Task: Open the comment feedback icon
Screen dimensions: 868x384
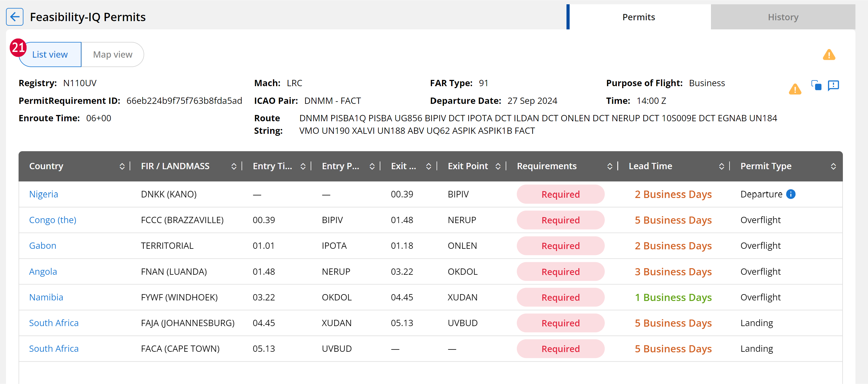Action: click(x=833, y=85)
